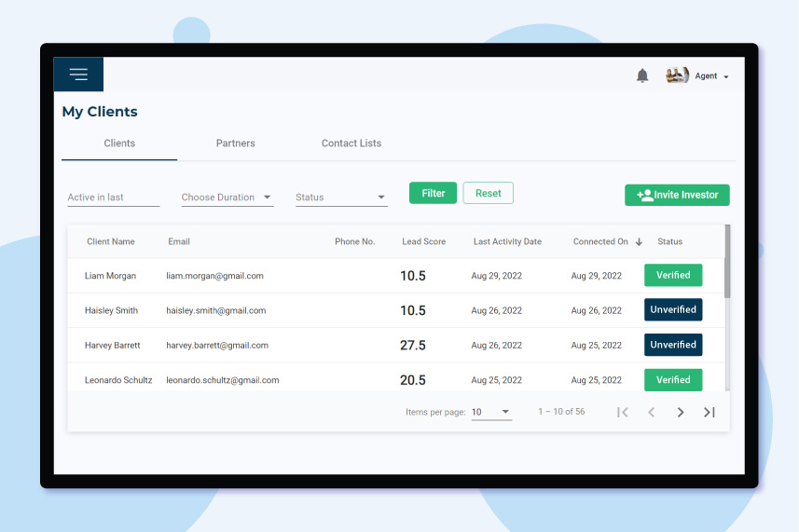Go to the next page of clients
Viewport: 799px width, 532px height.
681,412
